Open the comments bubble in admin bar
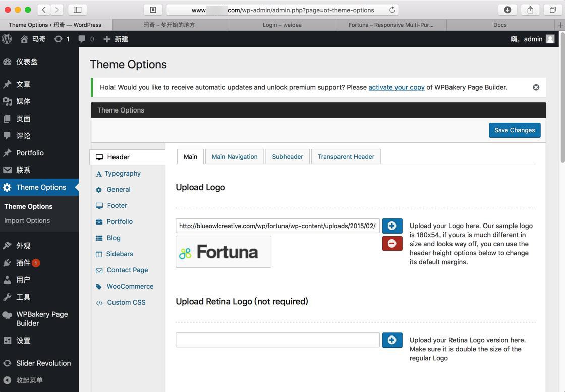 click(x=86, y=39)
